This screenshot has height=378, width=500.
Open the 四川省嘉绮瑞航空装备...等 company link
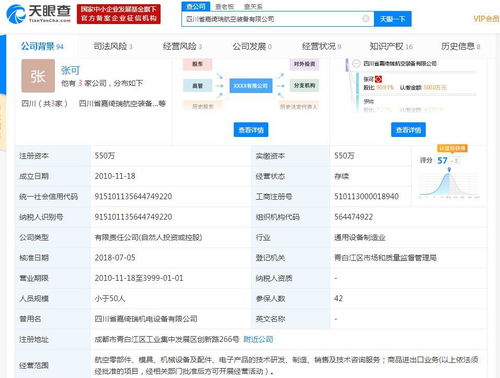122,104
